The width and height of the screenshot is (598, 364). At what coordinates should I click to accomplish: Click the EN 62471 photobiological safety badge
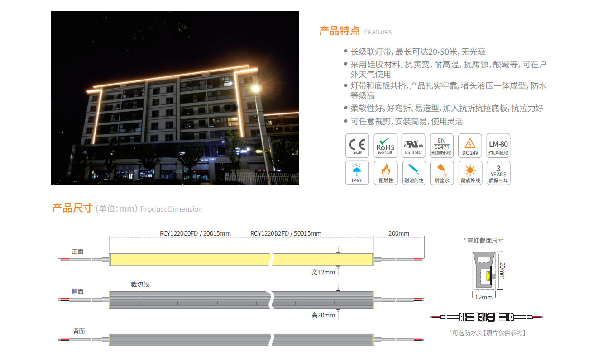point(441,146)
